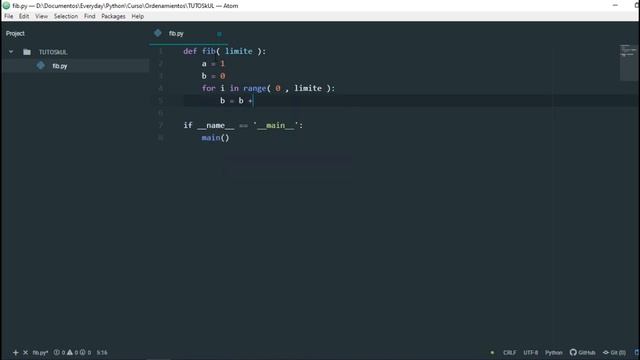The width and height of the screenshot is (640, 360).
Task: Click the 'a = 1' line
Action: (x=213, y=64)
